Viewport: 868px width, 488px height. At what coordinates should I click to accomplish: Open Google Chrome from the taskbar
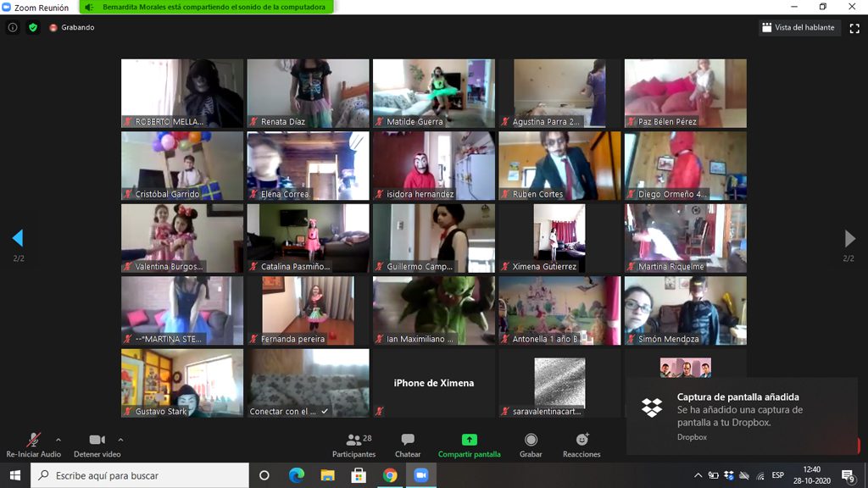pos(390,475)
